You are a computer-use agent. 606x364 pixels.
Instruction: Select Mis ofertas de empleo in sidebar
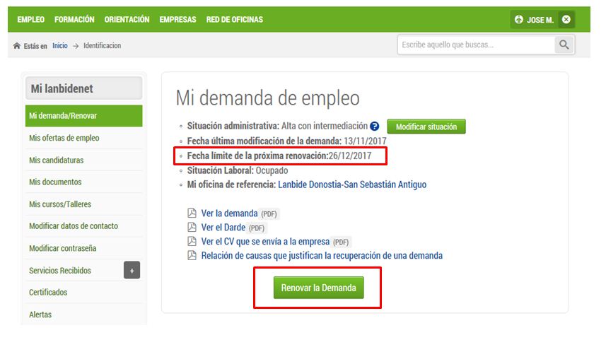coord(64,139)
